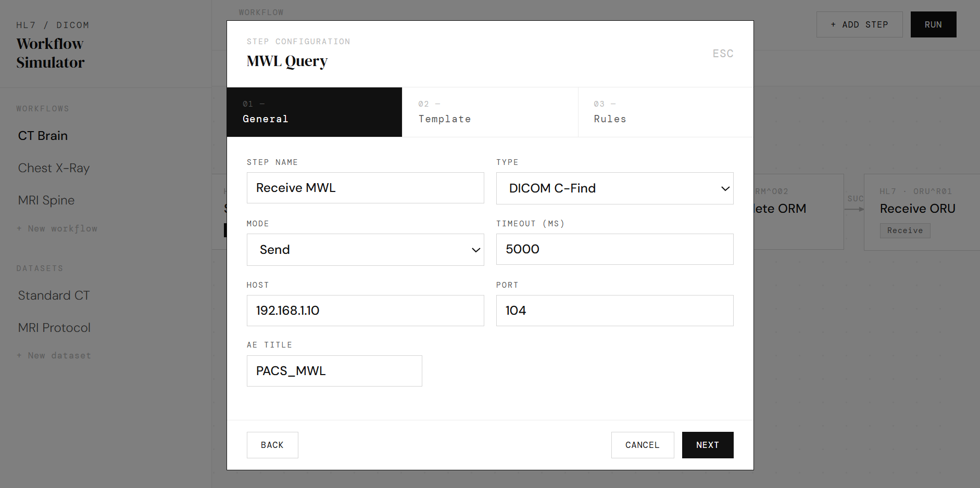980x488 pixels.
Task: Open the MODE dropdown currently set to Send
Action: pos(365,250)
